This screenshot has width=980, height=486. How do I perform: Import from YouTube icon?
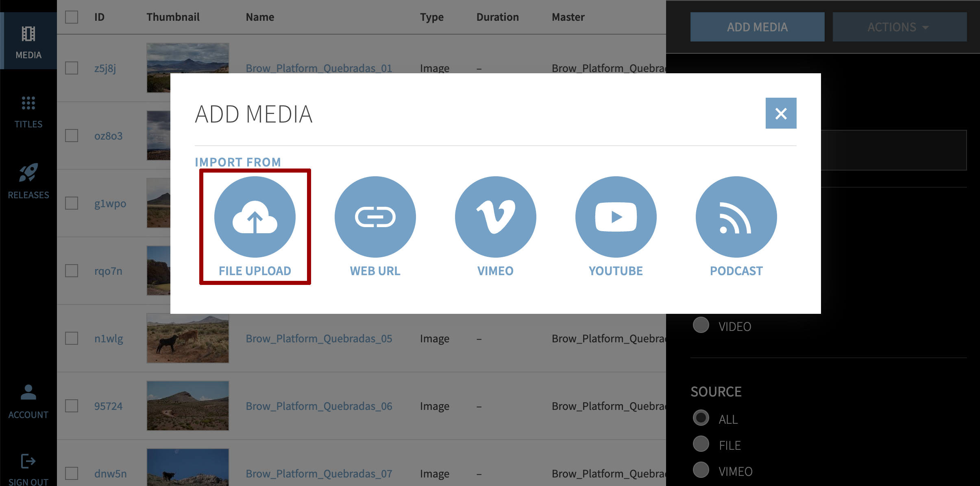(616, 217)
